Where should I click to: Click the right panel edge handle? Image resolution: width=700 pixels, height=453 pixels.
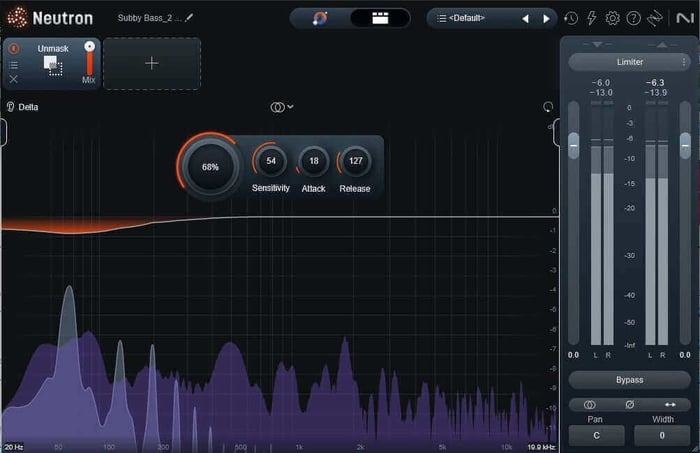pos(556,132)
